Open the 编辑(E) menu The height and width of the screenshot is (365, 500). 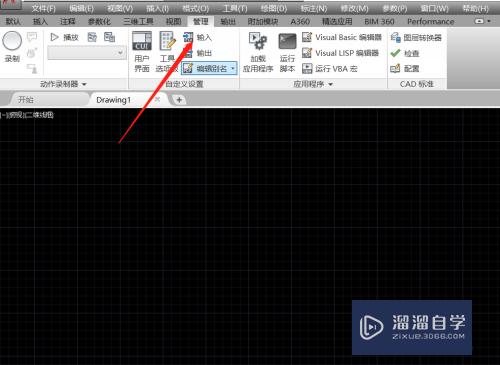tap(81, 9)
